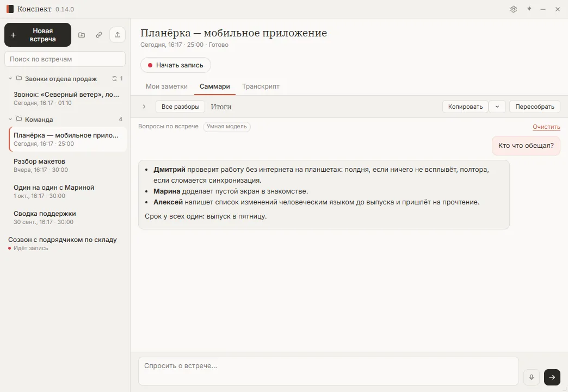The image size is (568, 392).
Task: Select Планёрка — мобильное приложение in sidebar
Action: 67,139
